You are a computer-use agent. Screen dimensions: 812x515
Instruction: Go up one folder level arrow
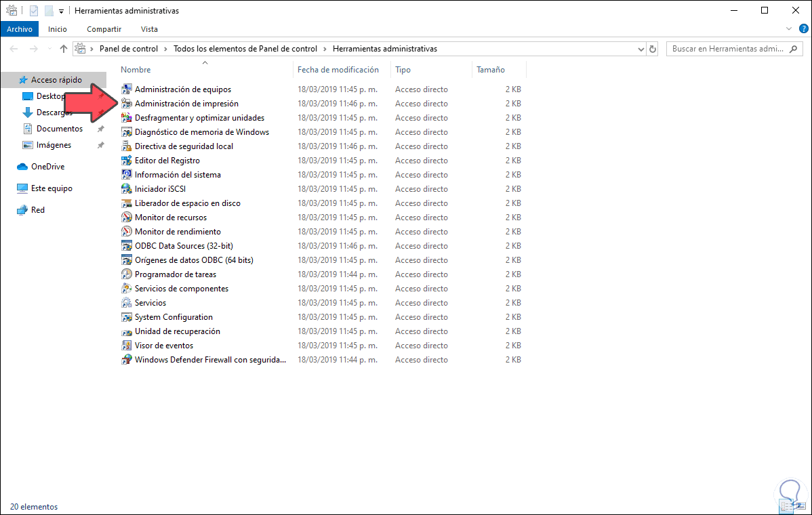click(63, 49)
